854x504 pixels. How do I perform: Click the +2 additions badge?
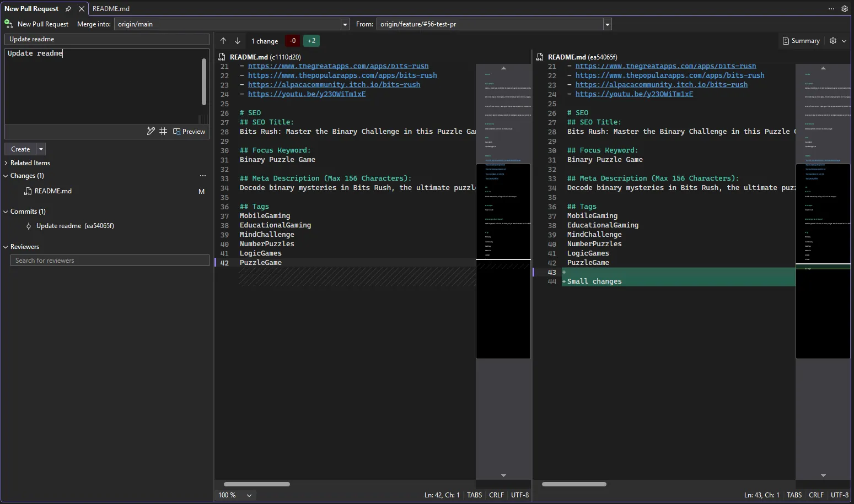311,41
